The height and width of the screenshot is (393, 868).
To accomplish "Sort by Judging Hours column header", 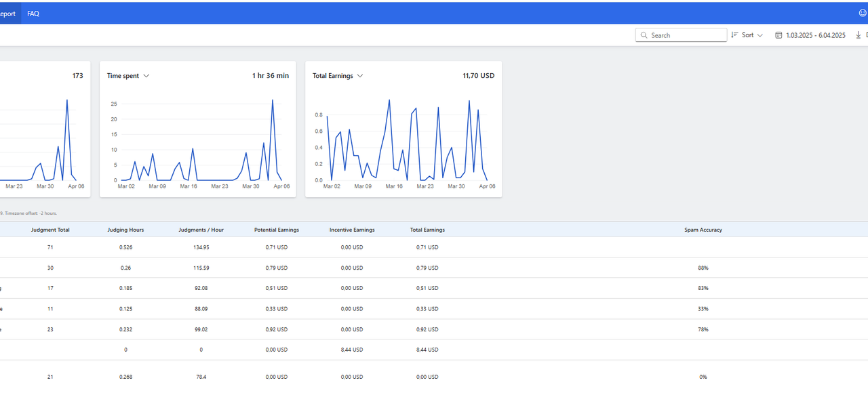I will 125,230.
